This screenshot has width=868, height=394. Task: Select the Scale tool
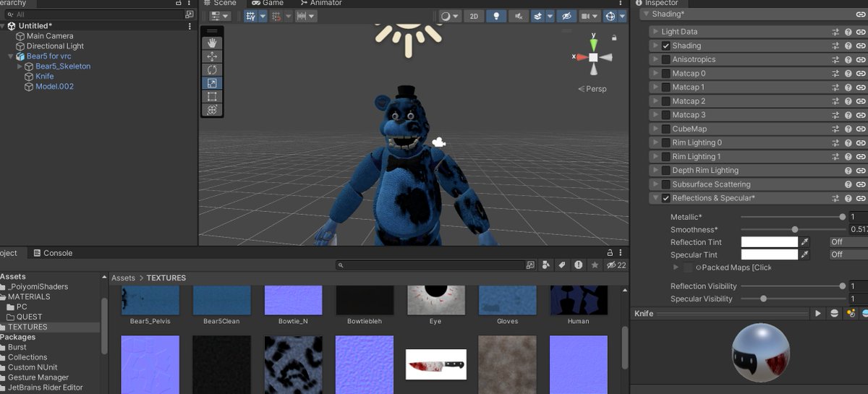[212, 83]
